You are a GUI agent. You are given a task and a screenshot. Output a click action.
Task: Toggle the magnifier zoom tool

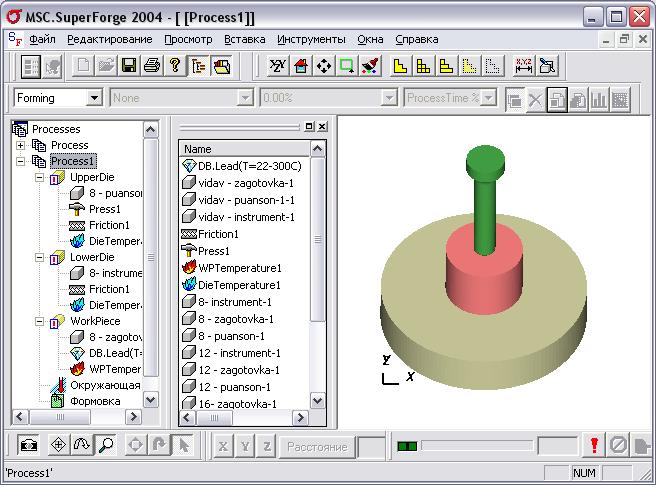click(105, 445)
